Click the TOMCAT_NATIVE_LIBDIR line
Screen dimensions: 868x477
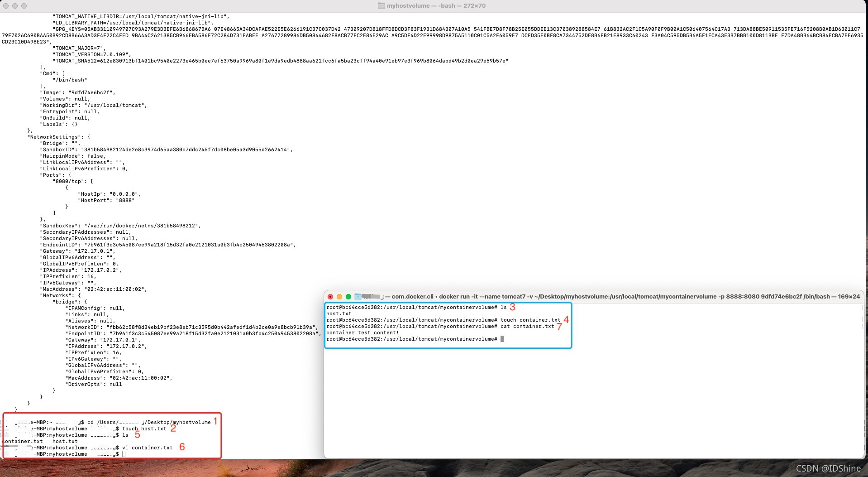tap(141, 16)
